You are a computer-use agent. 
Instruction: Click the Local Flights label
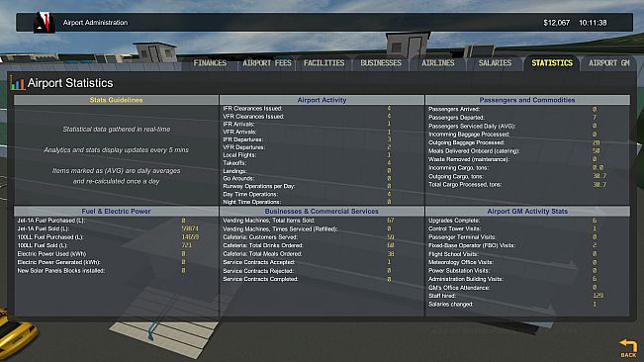pos(239,155)
